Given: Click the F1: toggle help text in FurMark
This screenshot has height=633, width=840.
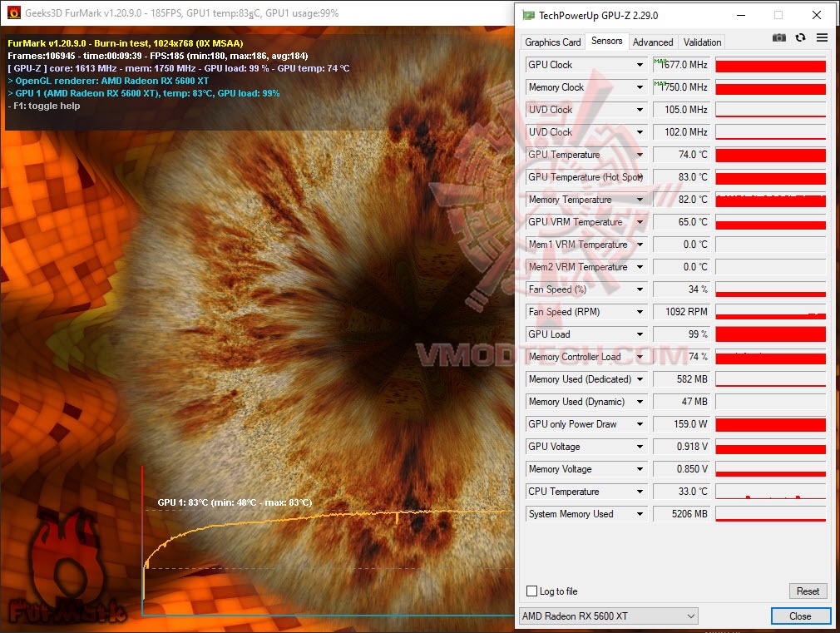Looking at the screenshot, I should (x=44, y=106).
